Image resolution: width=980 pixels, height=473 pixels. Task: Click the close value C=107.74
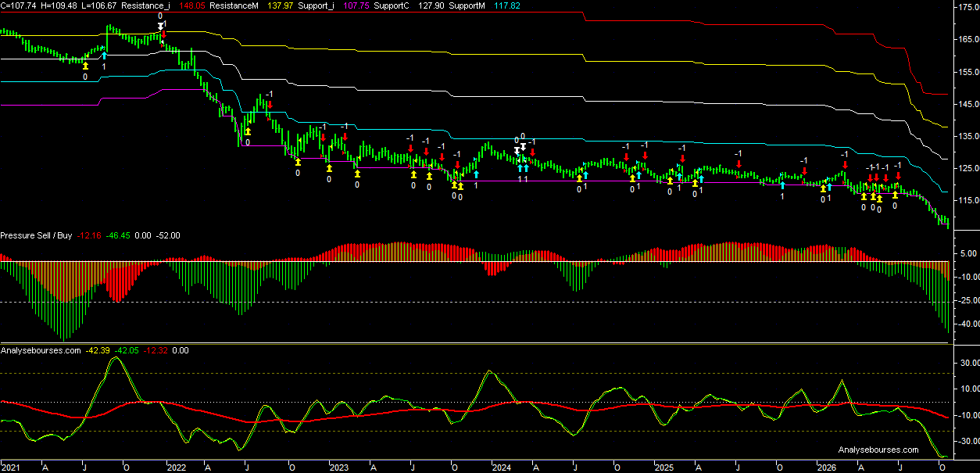pos(20,5)
